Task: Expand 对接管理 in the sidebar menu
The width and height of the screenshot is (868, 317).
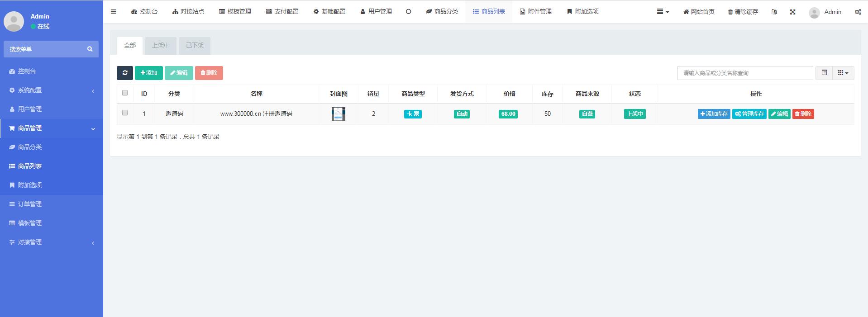Action: 52,242
